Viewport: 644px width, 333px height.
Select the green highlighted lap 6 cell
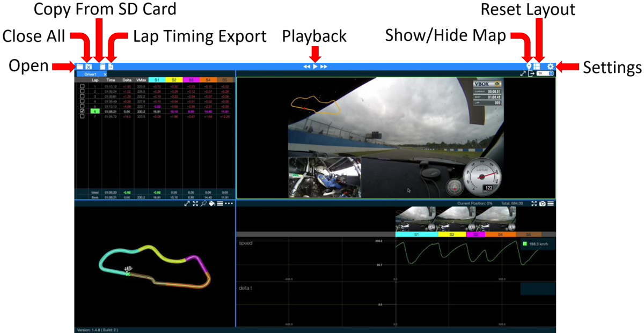(95, 111)
